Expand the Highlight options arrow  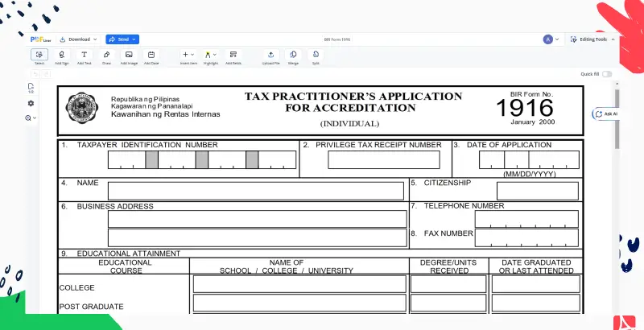pyautogui.click(x=215, y=55)
